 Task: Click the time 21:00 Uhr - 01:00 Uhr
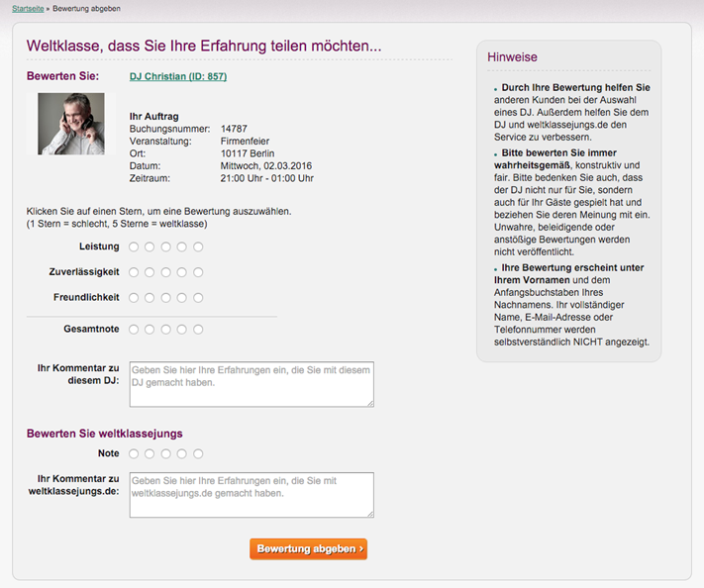267,178
